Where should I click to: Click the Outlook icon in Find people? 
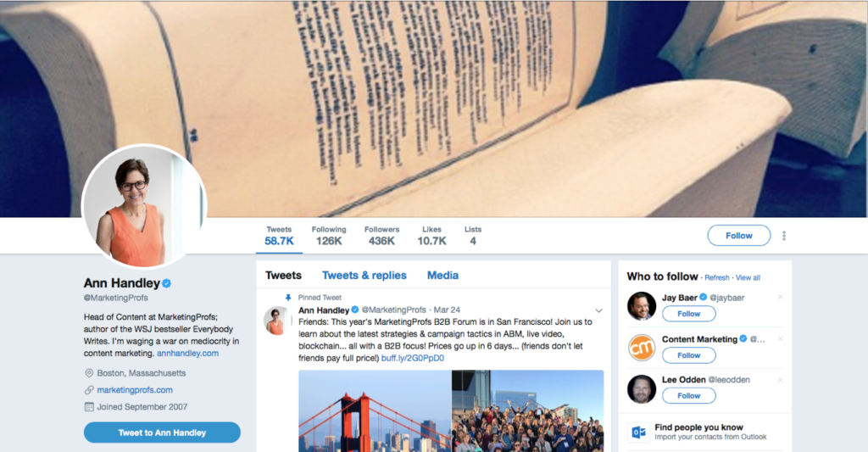pyautogui.click(x=638, y=432)
